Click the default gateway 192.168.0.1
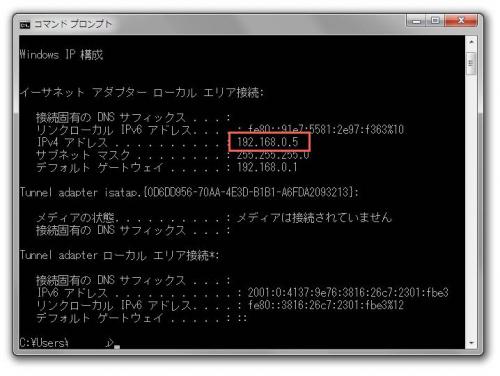 pyautogui.click(x=267, y=167)
